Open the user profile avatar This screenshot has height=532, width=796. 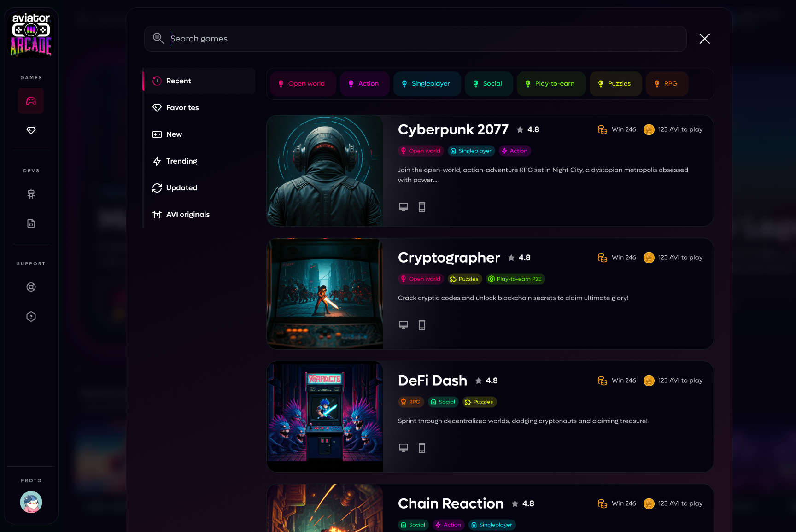click(x=31, y=502)
